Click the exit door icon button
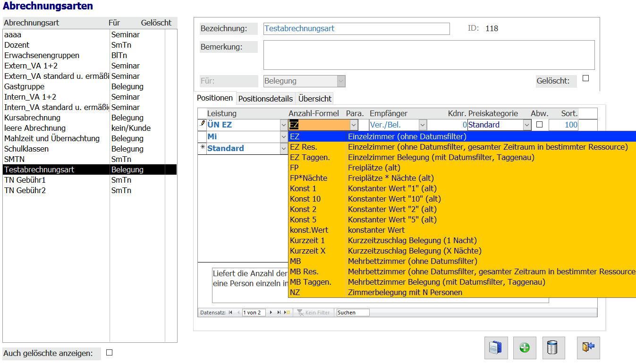The height and width of the screenshot is (364, 636). 588,348
